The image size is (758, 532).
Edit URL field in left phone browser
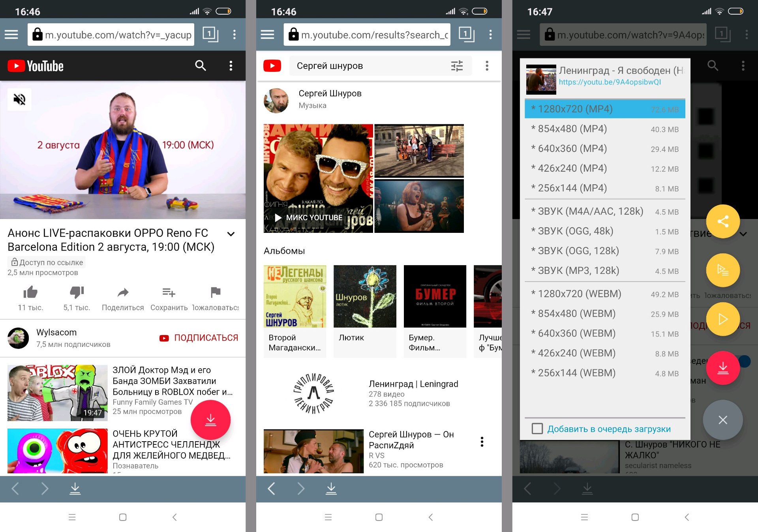coord(111,35)
